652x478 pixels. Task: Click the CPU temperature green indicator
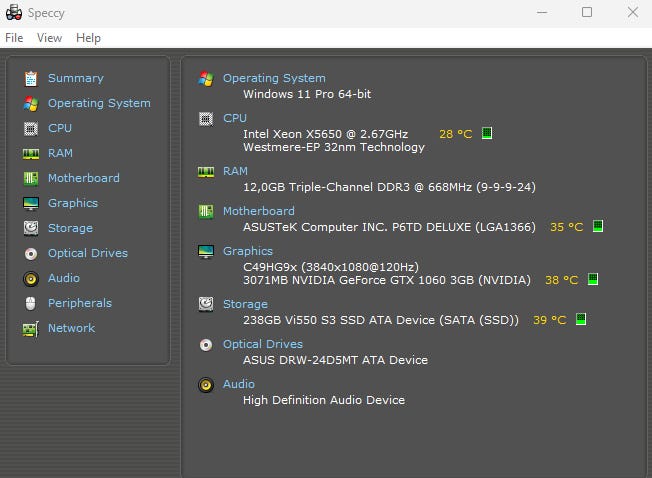pos(487,133)
